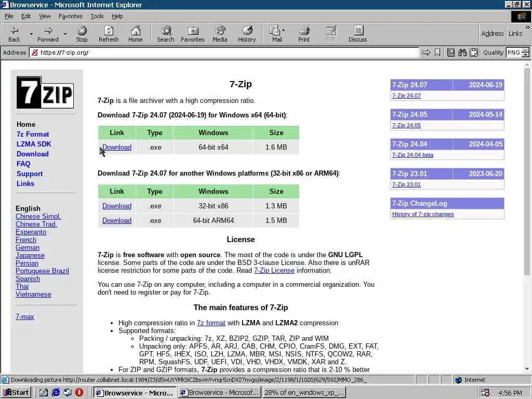Screen dimensions: 532x399
Task: Open the Tools menu
Action: [x=97, y=16]
